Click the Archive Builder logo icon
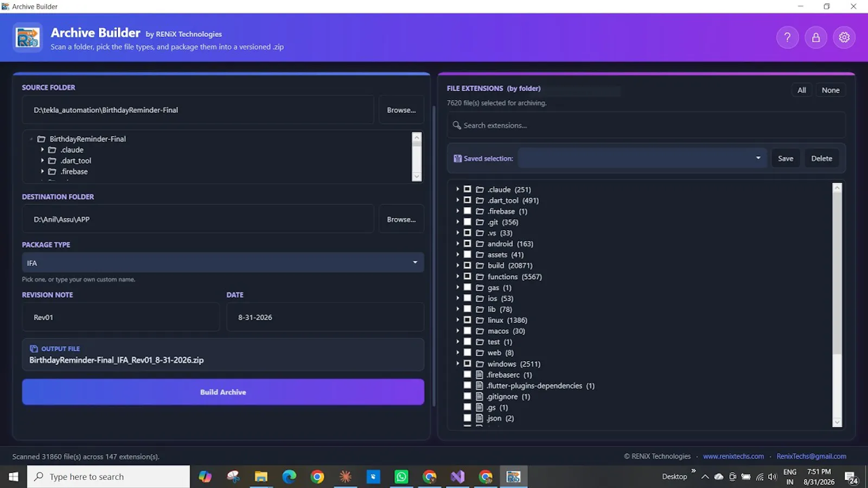 (28, 38)
